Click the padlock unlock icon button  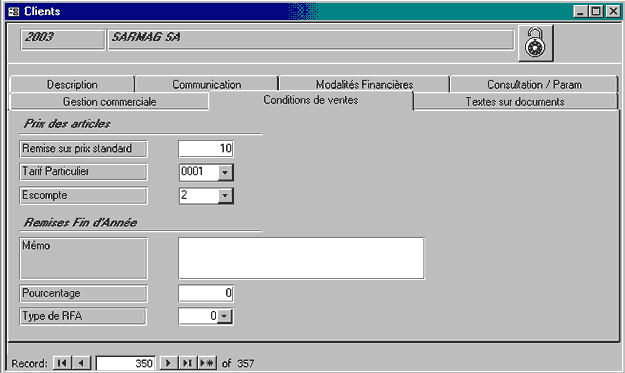click(535, 43)
